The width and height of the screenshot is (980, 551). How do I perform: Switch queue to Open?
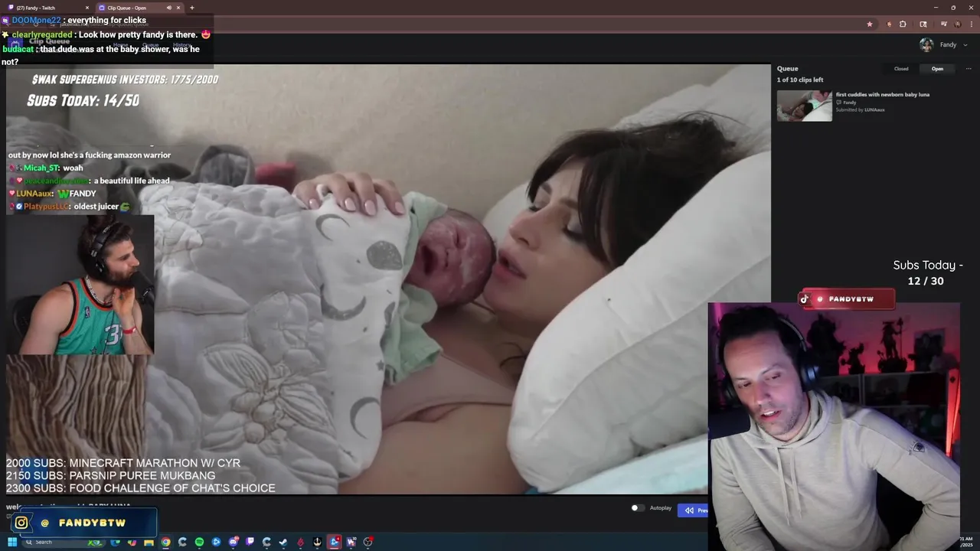click(937, 69)
